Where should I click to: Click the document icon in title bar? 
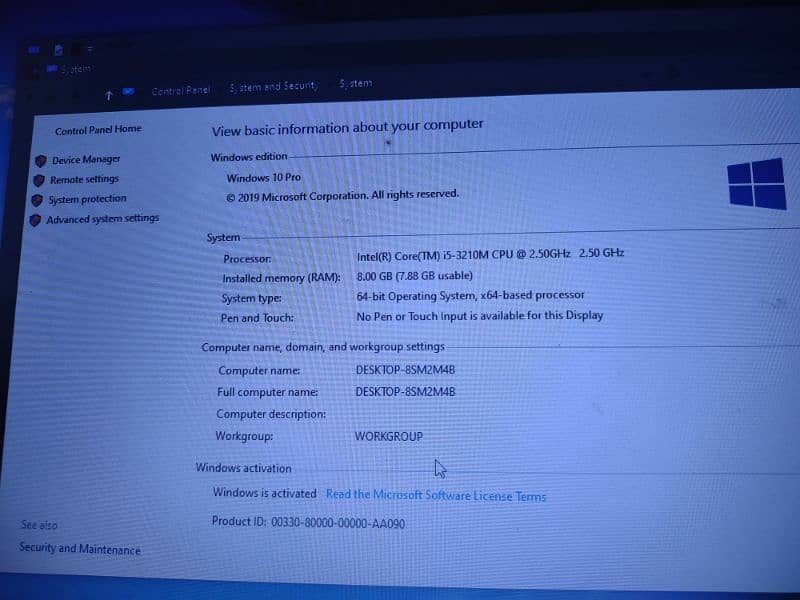(x=59, y=48)
